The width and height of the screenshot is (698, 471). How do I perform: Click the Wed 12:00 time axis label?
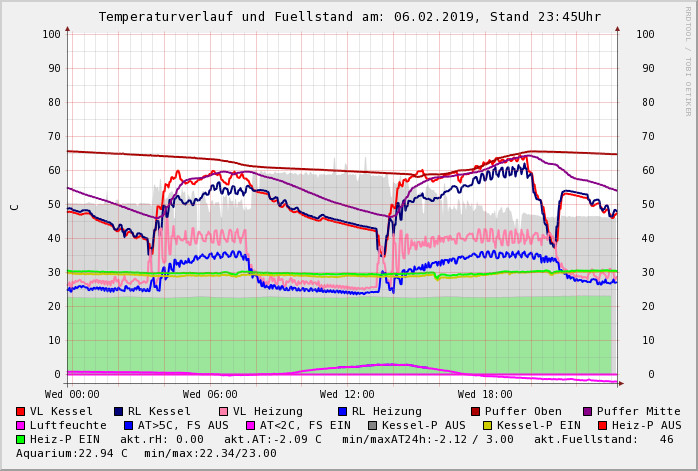[347, 394]
